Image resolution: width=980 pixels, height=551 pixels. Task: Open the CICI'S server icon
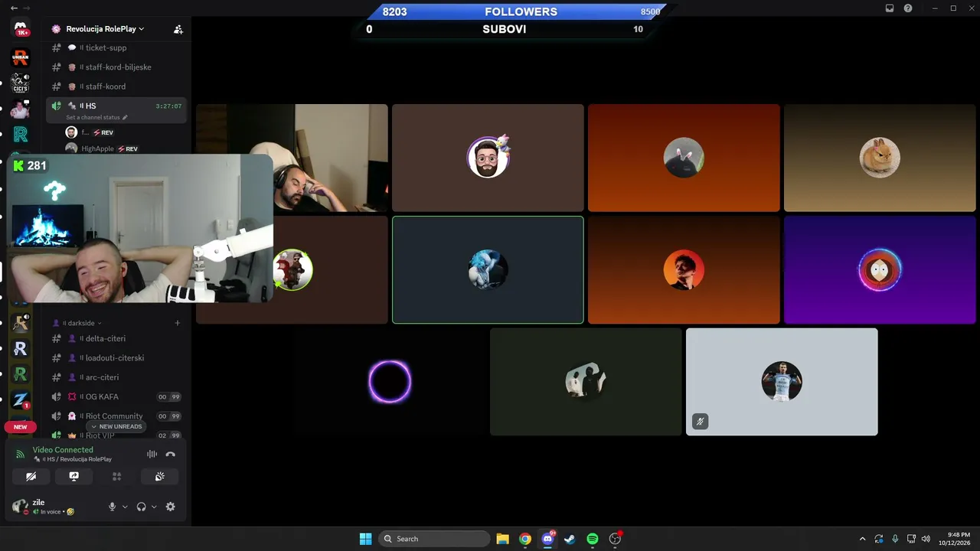coord(21,83)
